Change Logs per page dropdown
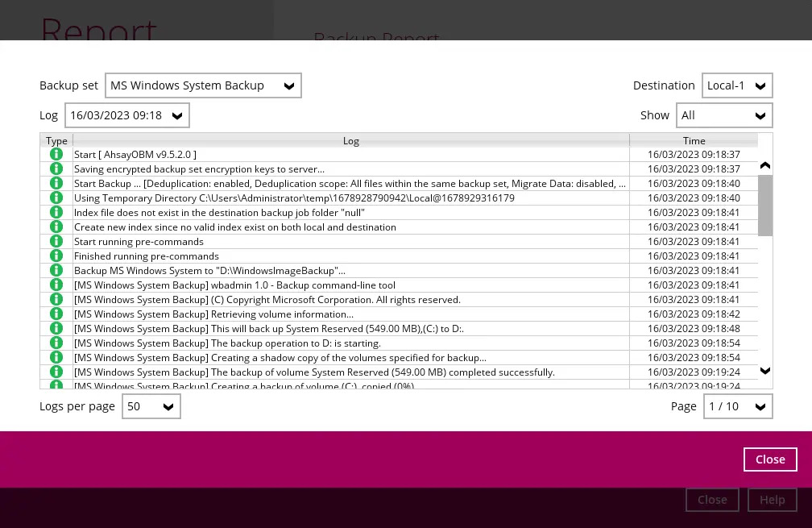 tap(151, 406)
